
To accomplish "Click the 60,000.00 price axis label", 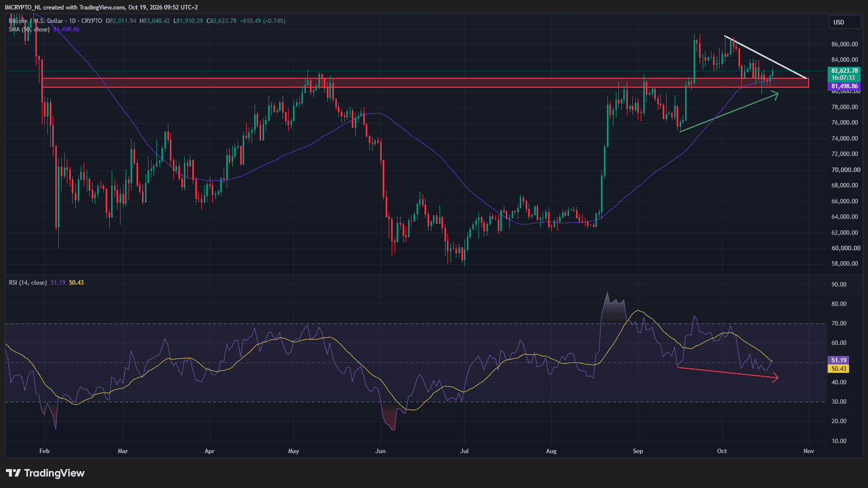I will (846, 248).
